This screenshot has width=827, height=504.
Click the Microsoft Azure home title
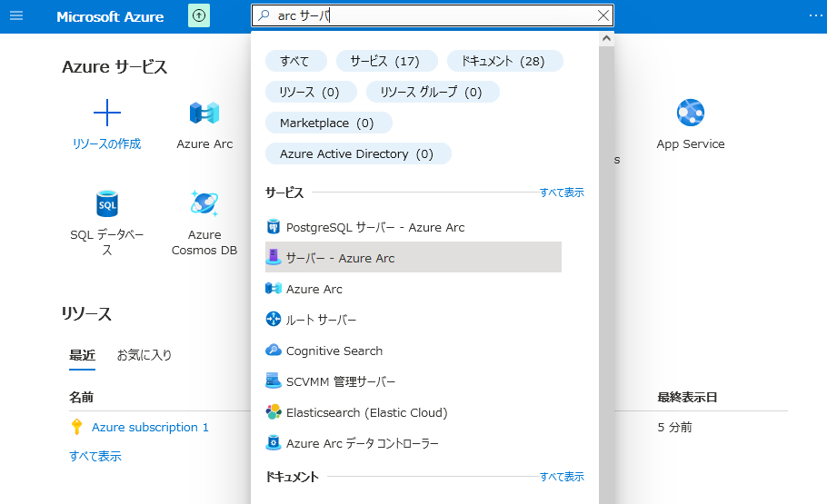coord(110,17)
